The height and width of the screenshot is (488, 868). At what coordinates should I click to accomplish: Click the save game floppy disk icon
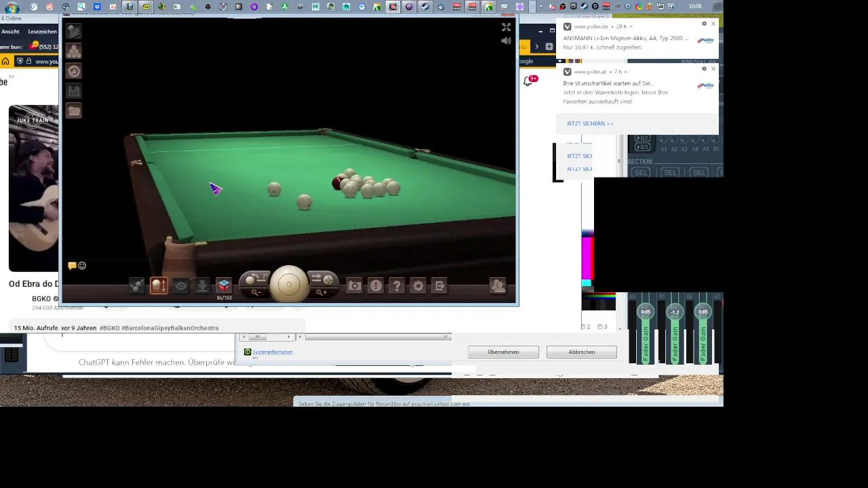point(73,90)
